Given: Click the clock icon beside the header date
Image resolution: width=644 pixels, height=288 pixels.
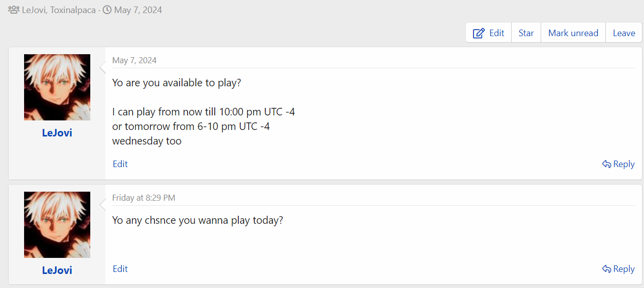Looking at the screenshot, I should coord(107,10).
